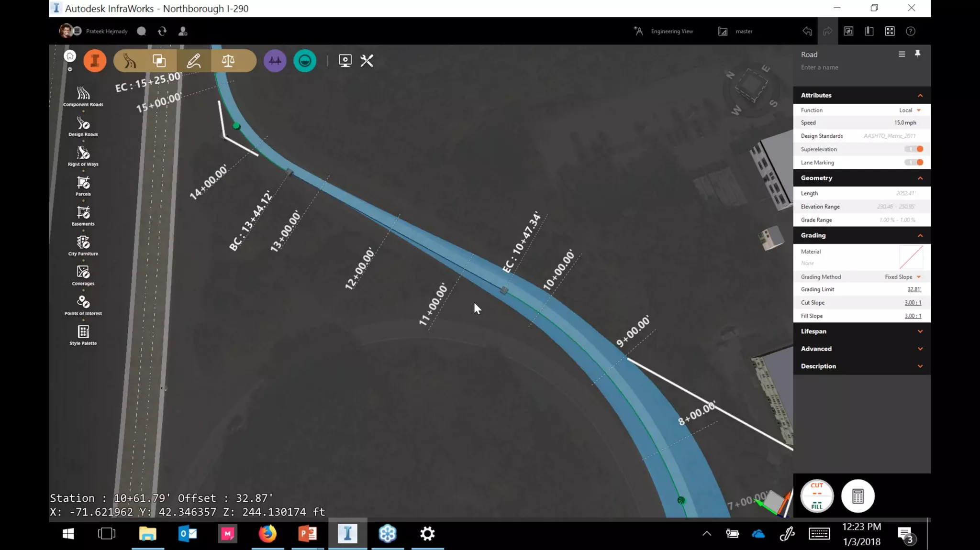Click the overlapping squares toolbar icon
The image size is (980, 550).
(x=159, y=61)
